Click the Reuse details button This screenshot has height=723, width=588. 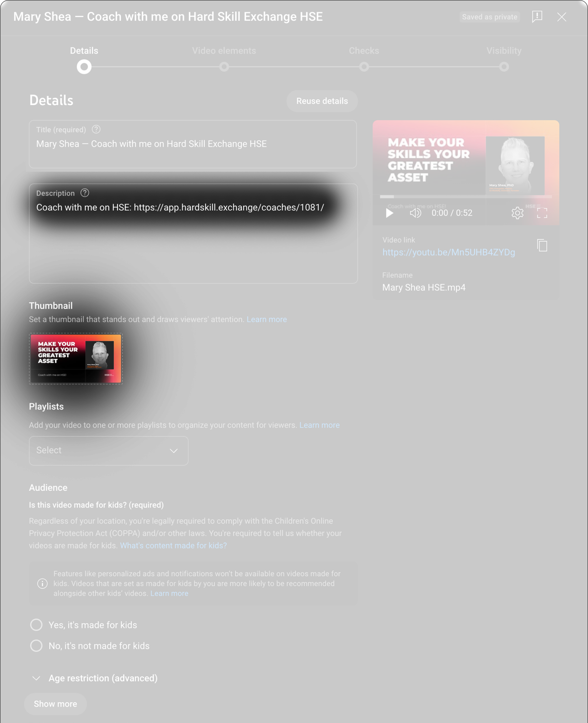pos(322,101)
